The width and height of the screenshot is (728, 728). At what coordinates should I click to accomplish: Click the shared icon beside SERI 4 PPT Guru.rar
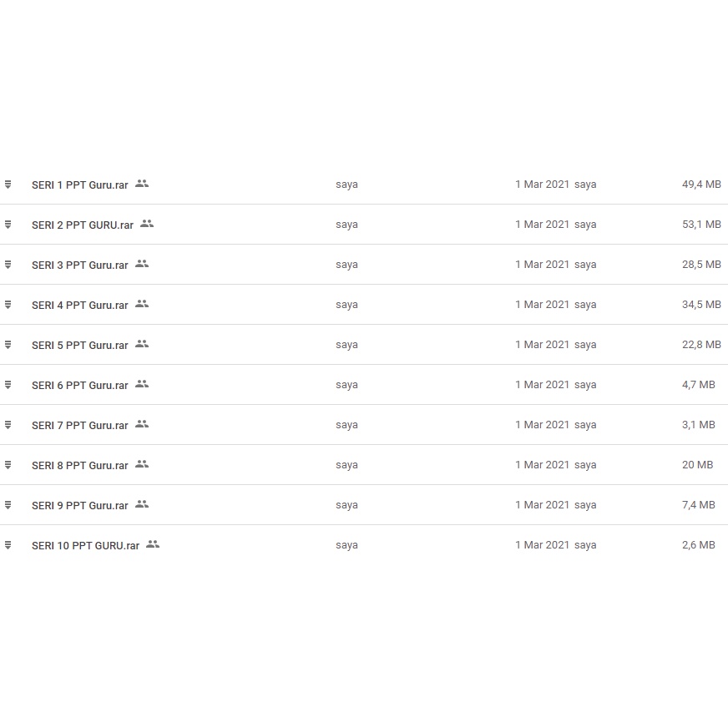click(x=142, y=304)
